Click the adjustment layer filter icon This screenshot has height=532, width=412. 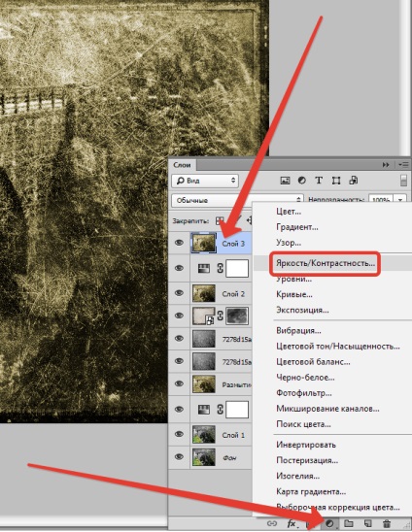(301, 181)
